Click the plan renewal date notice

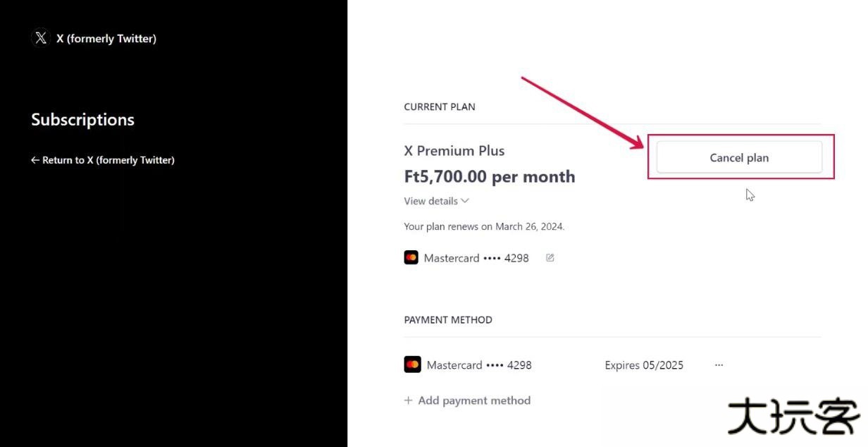click(484, 227)
